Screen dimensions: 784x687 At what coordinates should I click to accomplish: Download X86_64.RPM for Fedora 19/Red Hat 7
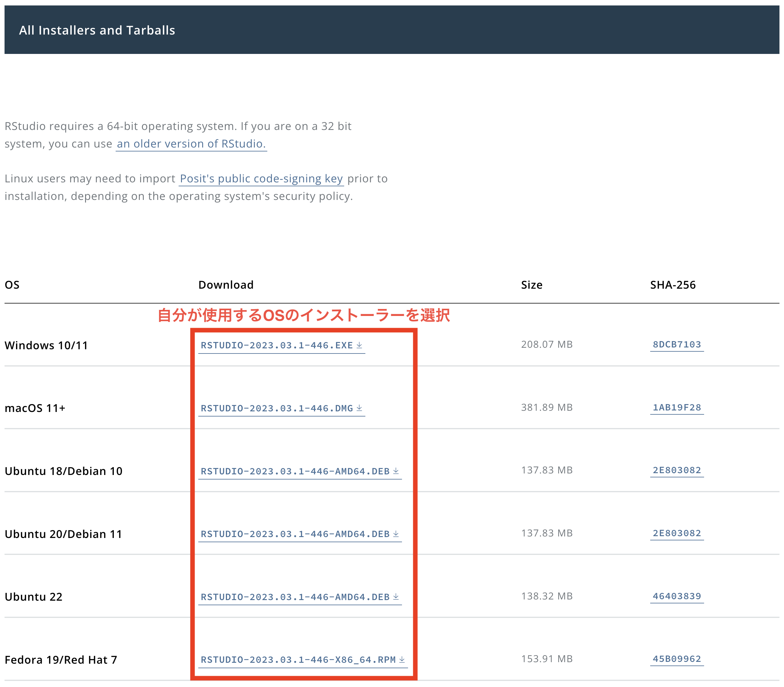(303, 659)
